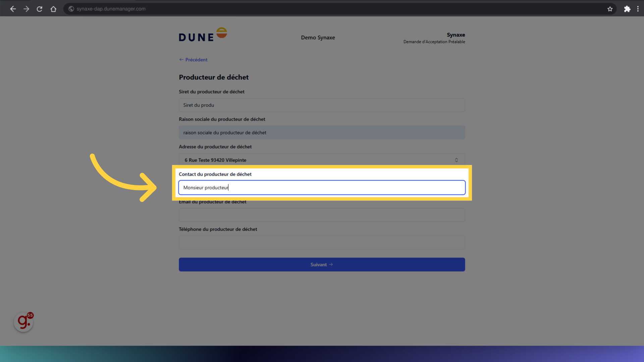Click the g. feedback badge showing 55
This screenshot has width=644, height=362.
[x=23, y=321]
